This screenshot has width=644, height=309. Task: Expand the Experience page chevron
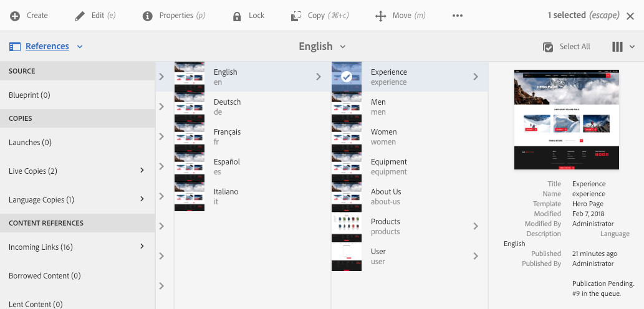click(475, 77)
